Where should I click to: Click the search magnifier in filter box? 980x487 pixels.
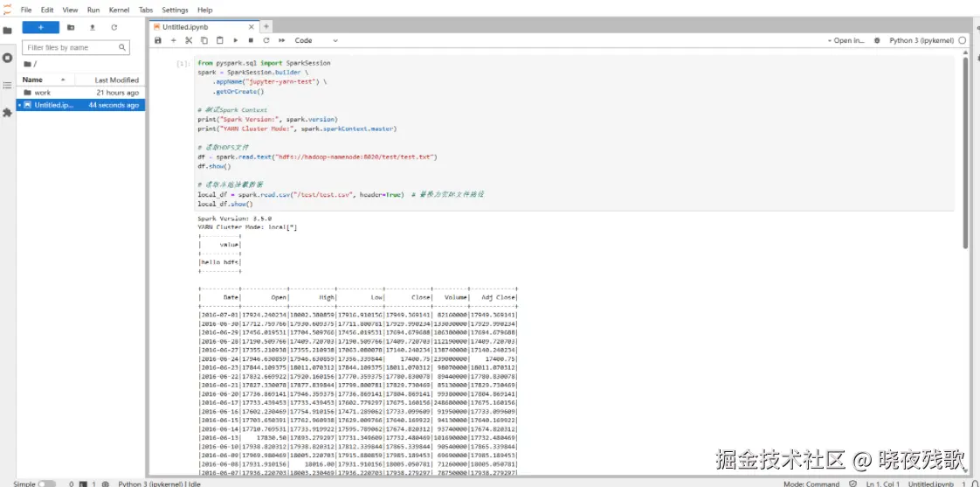pos(122,47)
